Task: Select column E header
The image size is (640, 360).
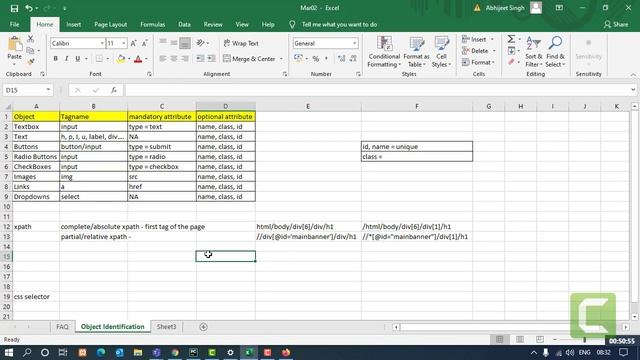Action: [x=308, y=107]
